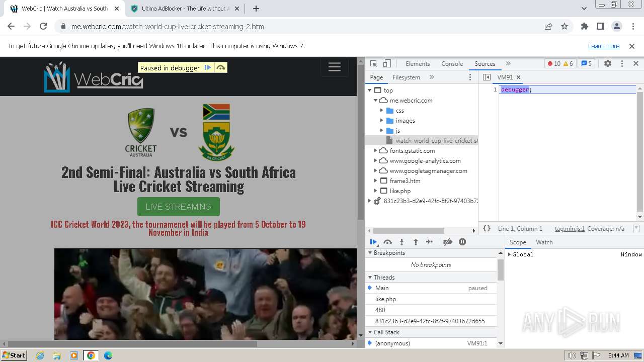
Task: Step over from Paused in debugger overlay
Action: [x=221, y=68]
